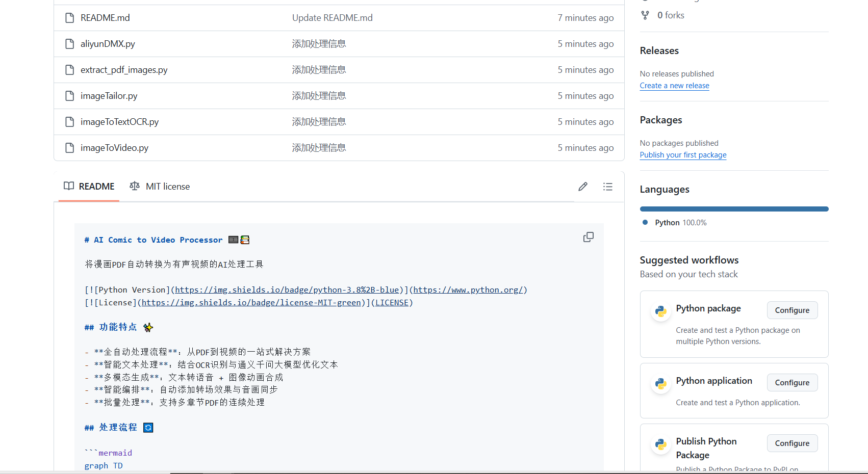Click the refresh emoji after 处理流程 heading
The image size is (868, 474).
tap(148, 428)
